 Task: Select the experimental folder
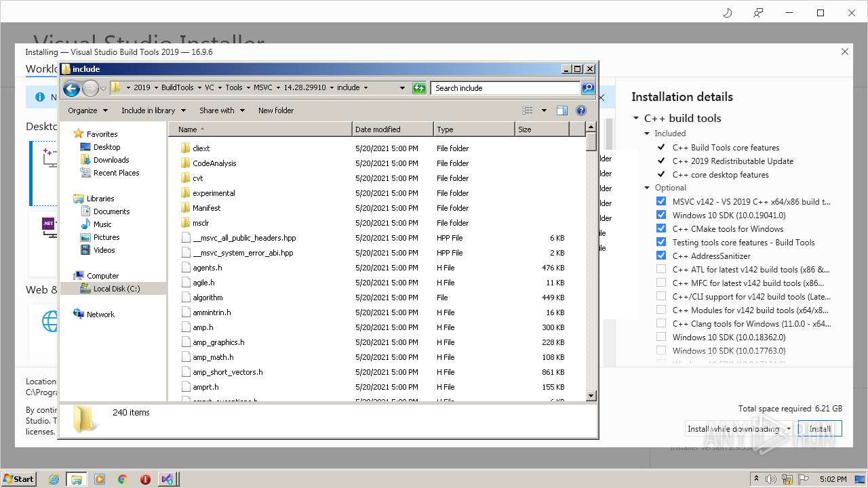[x=214, y=193]
